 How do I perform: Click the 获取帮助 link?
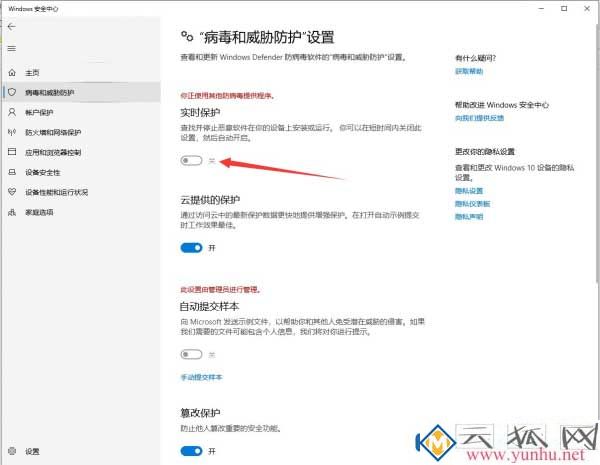tap(469, 71)
